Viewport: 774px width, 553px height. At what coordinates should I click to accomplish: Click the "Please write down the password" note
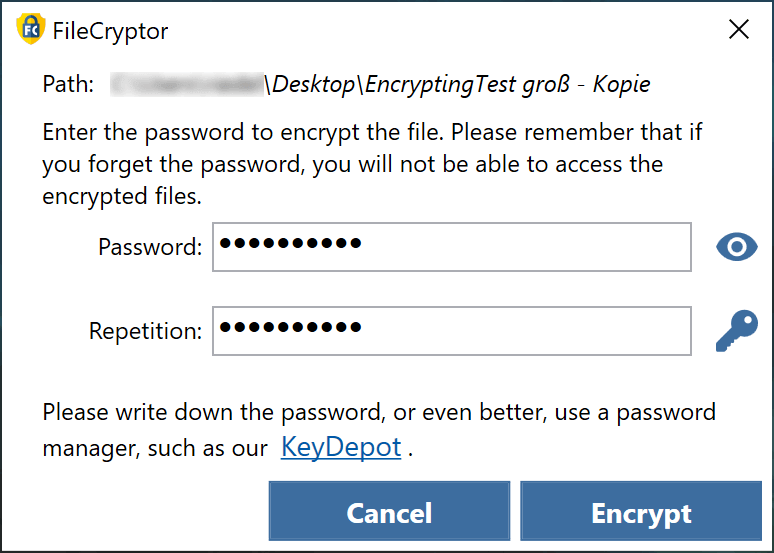(x=378, y=412)
